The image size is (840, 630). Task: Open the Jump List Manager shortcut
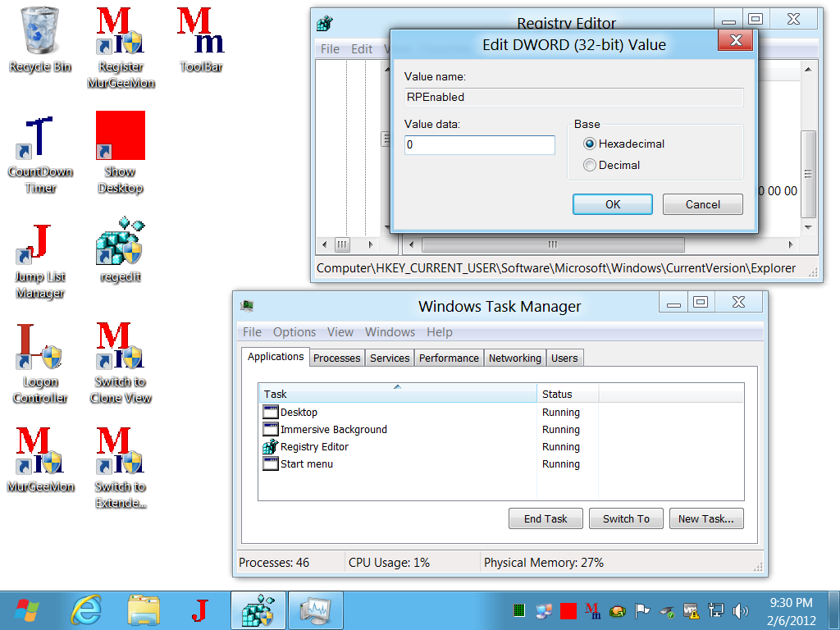[x=40, y=262]
